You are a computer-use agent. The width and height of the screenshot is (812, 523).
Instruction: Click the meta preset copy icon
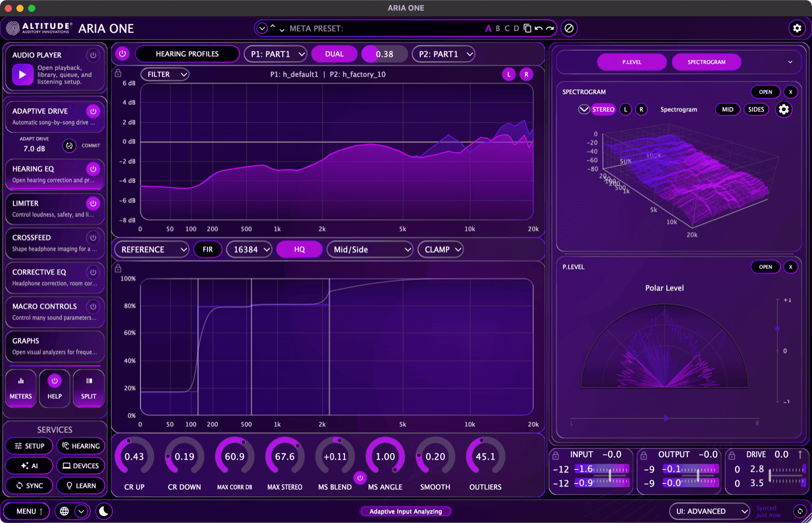(x=528, y=28)
